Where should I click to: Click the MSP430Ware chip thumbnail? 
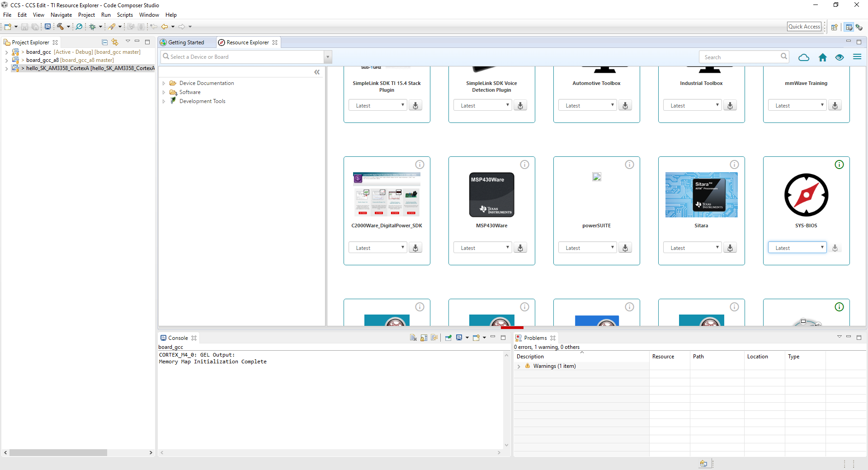[492, 195]
